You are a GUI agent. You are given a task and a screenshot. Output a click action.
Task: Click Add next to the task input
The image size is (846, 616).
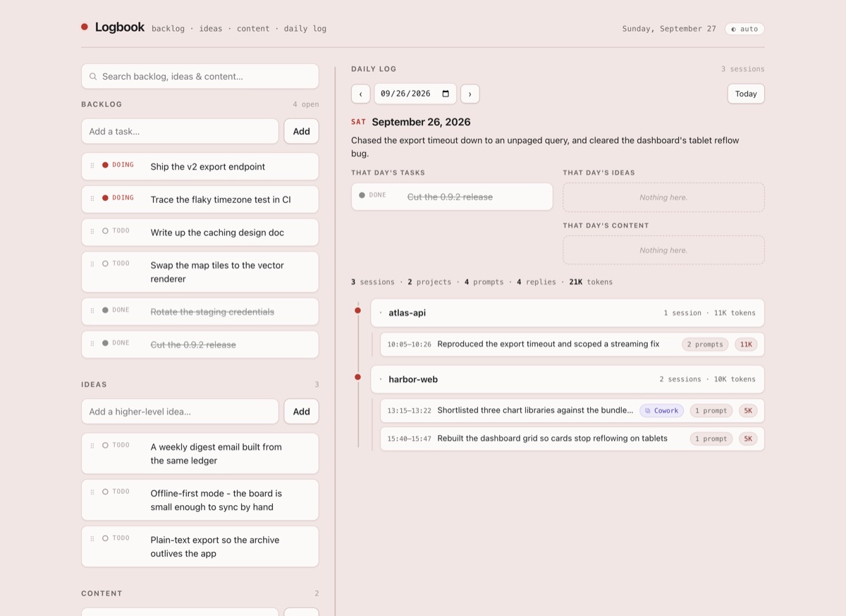[x=302, y=131]
